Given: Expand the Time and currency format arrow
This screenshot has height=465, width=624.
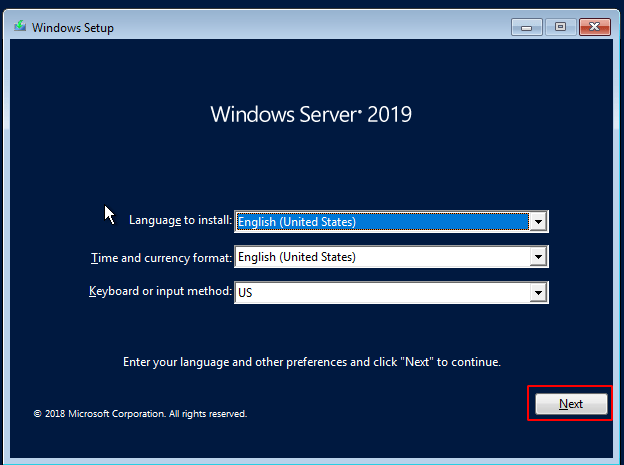Looking at the screenshot, I should 538,257.
